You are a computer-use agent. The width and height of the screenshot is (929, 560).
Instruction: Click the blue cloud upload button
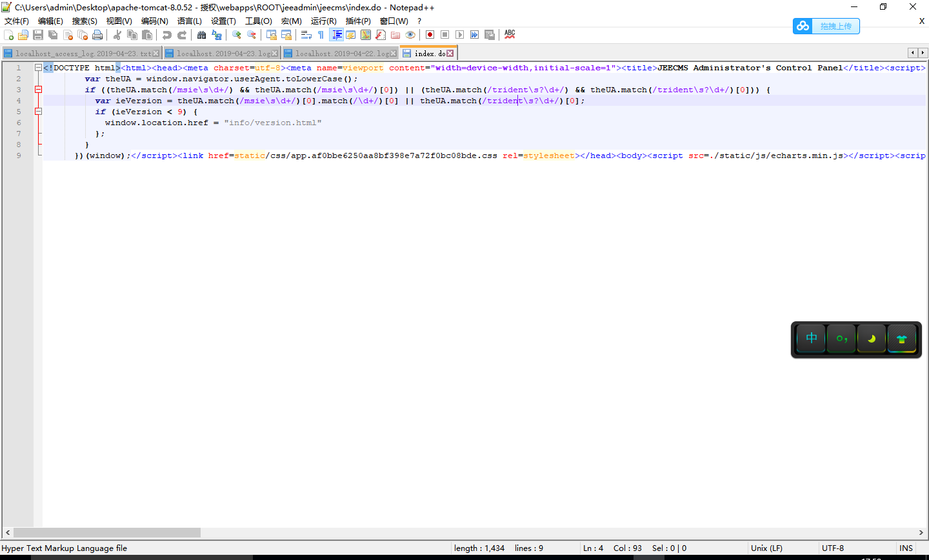[x=826, y=26]
